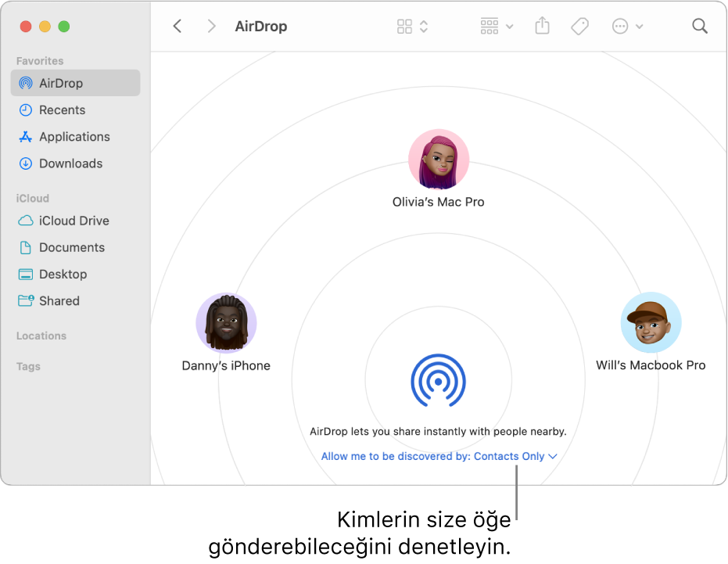Open Recents in the sidebar
The image size is (728, 564).
pyautogui.click(x=75, y=110)
